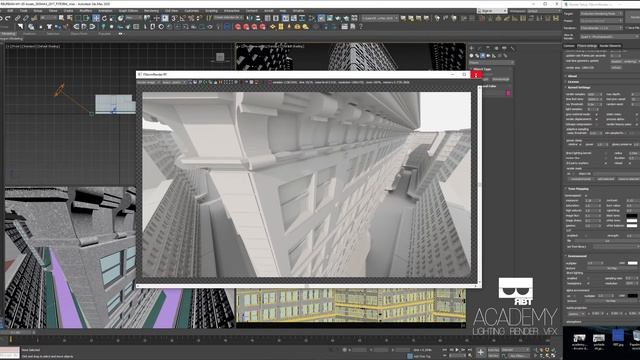Toggle the Angle Snap icon
Screen dimensions: 640x360
click(182, 18)
